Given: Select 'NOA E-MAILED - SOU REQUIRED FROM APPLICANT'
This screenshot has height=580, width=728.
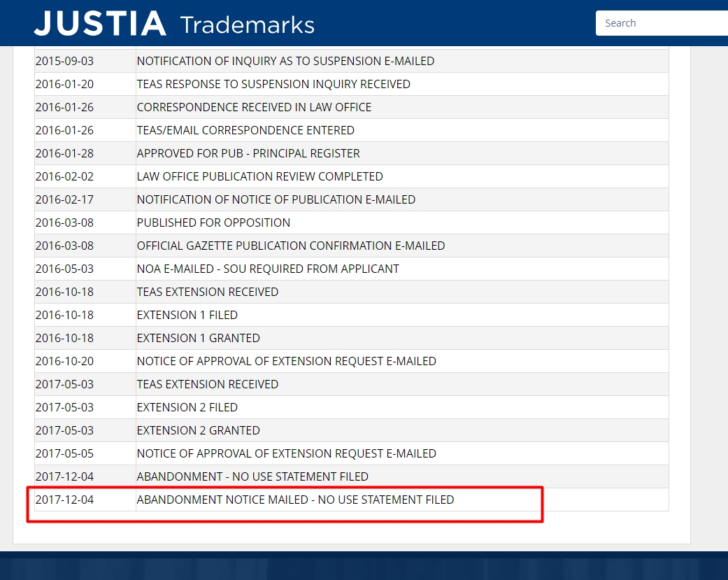Looking at the screenshot, I should coord(268,269).
